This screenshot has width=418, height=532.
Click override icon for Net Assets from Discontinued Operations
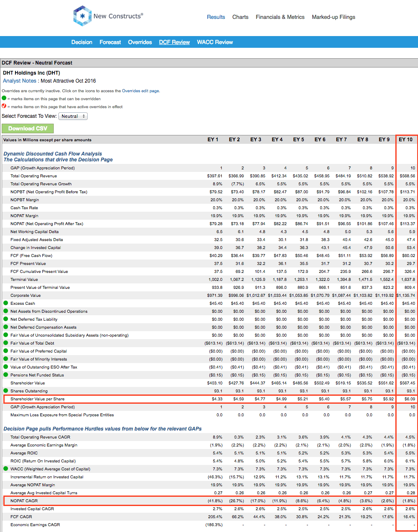pos(6,311)
